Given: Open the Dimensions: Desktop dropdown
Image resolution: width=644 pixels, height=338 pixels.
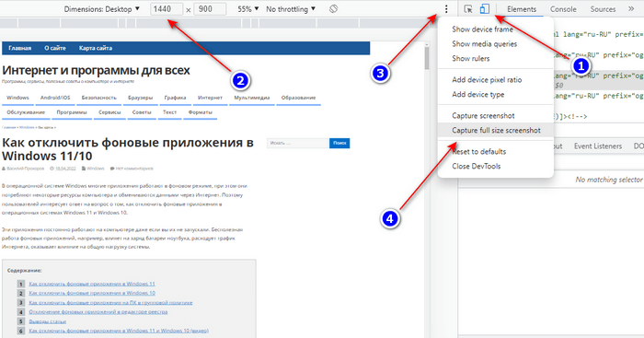Looking at the screenshot, I should click(101, 9).
